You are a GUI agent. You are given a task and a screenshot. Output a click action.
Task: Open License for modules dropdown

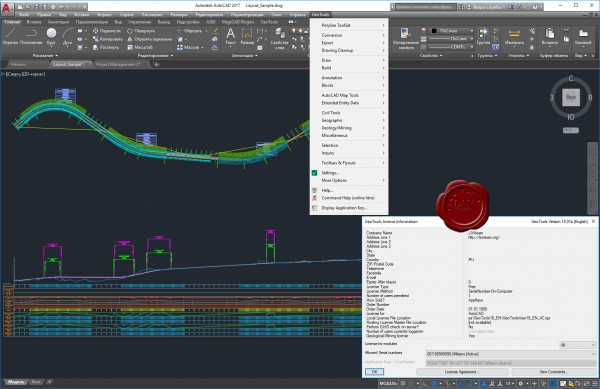577,345
